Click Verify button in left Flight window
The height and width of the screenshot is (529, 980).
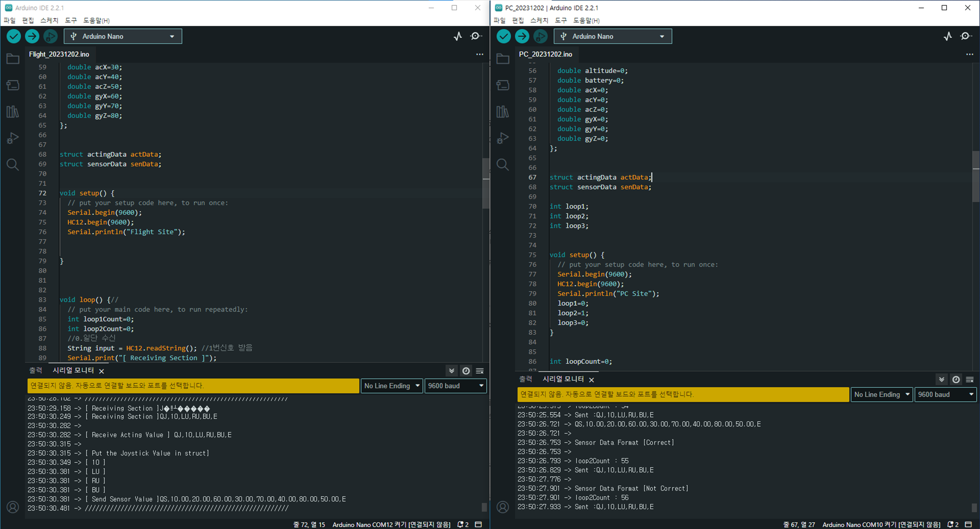click(14, 36)
